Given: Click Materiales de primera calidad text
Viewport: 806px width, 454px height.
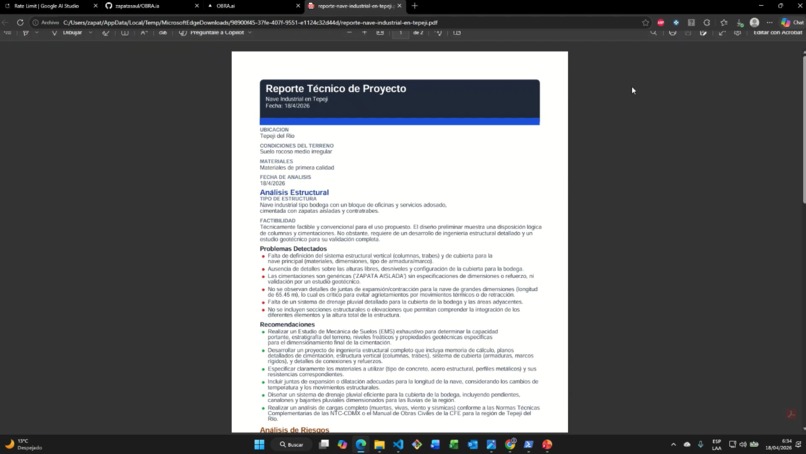Looking at the screenshot, I should click(297, 168).
